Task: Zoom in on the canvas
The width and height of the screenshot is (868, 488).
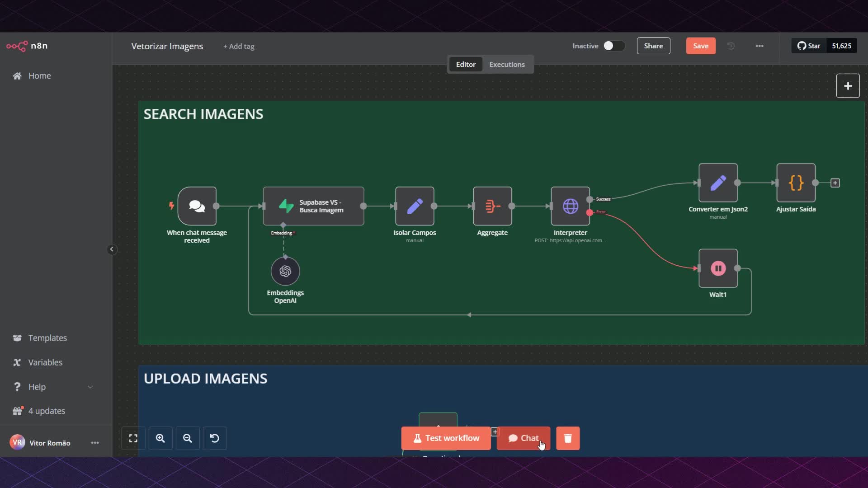Action: [x=160, y=438]
